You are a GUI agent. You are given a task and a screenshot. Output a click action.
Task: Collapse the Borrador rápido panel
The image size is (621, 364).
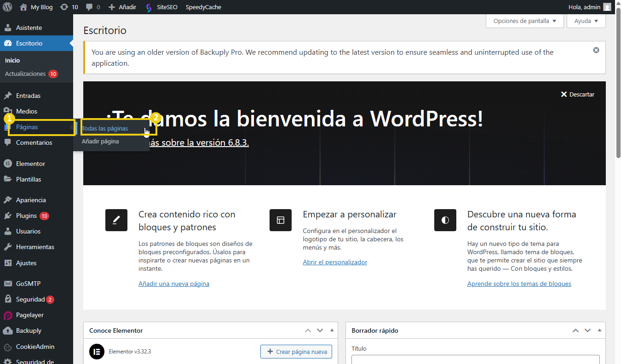599,330
